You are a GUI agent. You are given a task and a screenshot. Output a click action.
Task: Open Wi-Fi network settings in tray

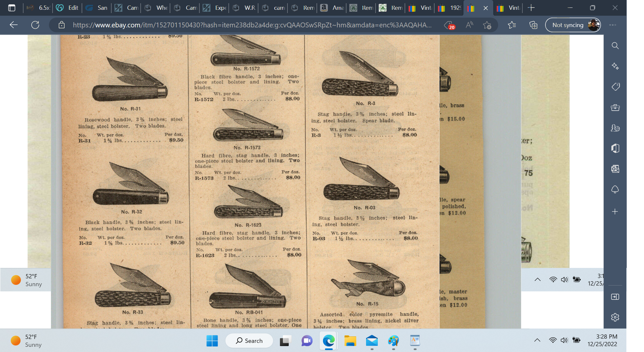click(x=553, y=340)
